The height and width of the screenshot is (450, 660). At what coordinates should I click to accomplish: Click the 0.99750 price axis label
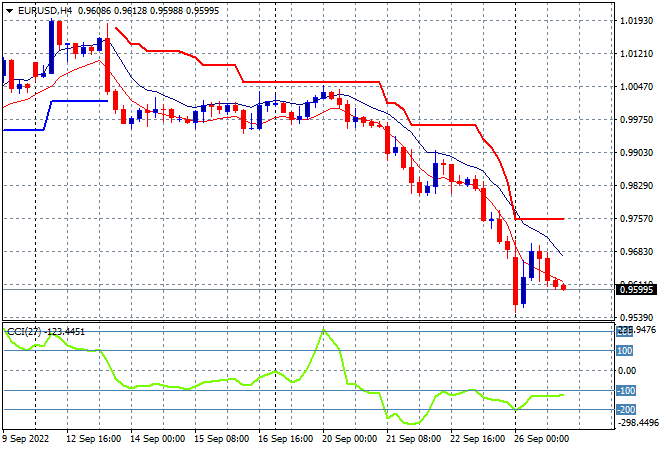636,120
